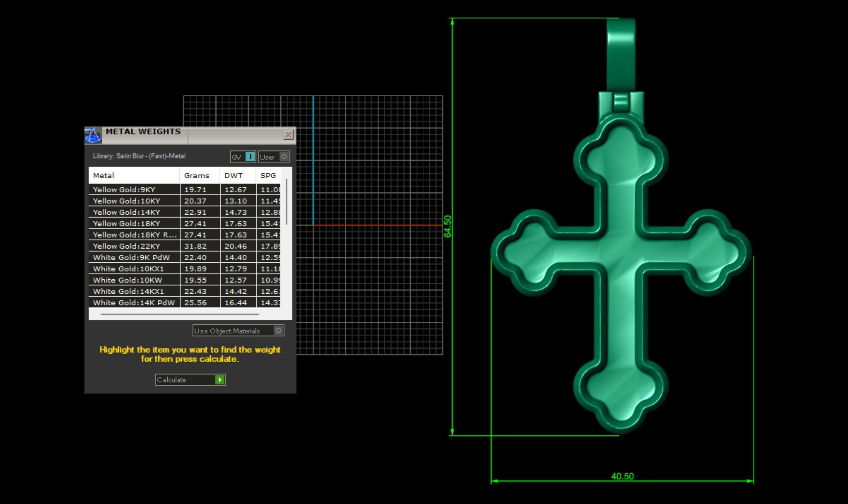Select White Gold:9K PdW row

(185, 257)
